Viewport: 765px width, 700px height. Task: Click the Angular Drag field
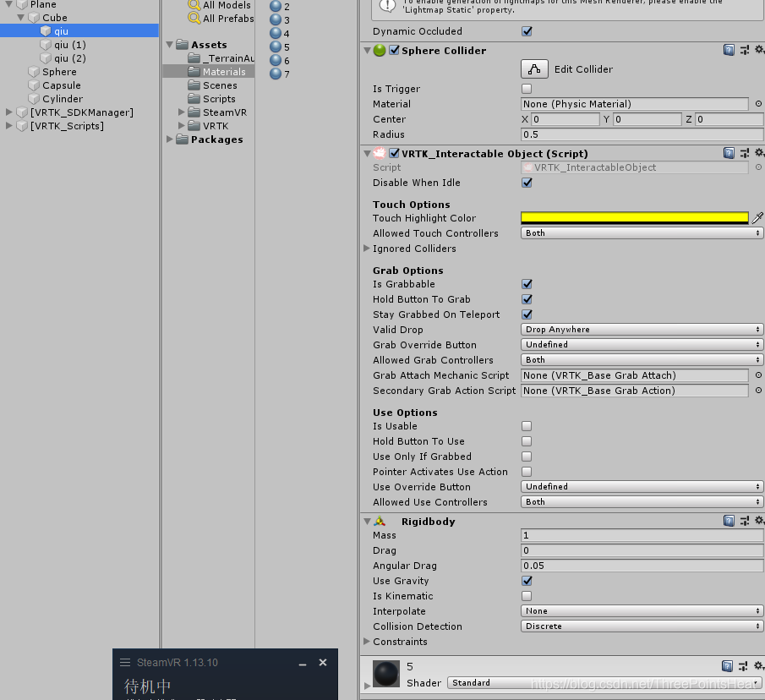tap(642, 566)
